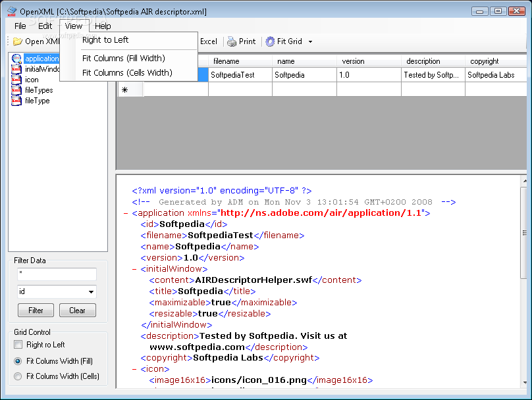Click the copyright column header
This screenshot has width=532, height=400.
(x=496, y=61)
